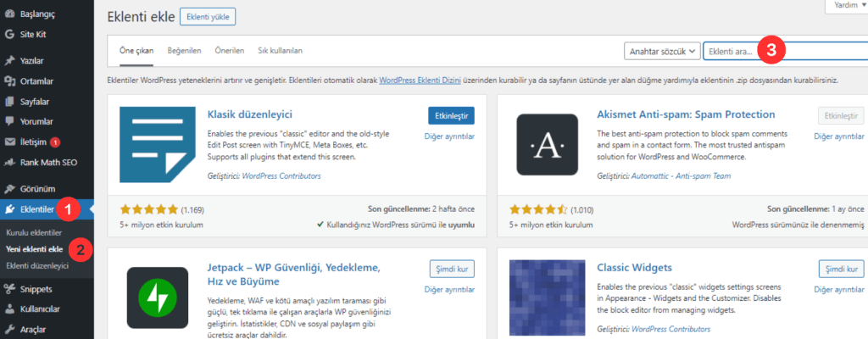This screenshot has height=339, width=868.
Task: Click the star rating of Akismet Anti-spam
Action: click(538, 209)
